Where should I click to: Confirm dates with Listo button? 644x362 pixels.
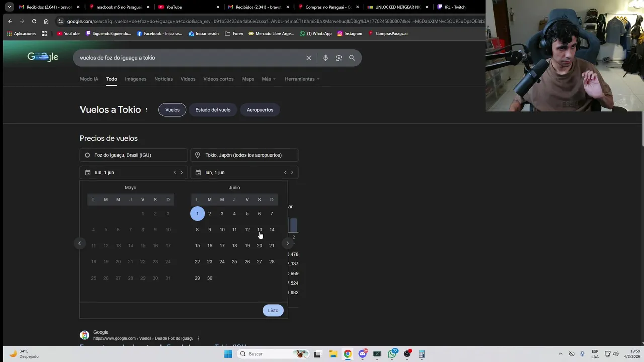point(273,310)
